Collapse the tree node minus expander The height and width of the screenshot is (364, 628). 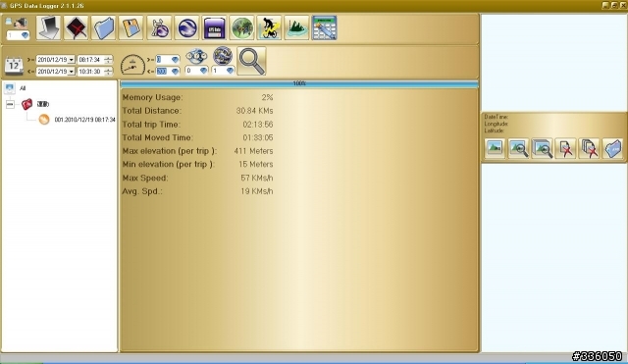click(10, 104)
